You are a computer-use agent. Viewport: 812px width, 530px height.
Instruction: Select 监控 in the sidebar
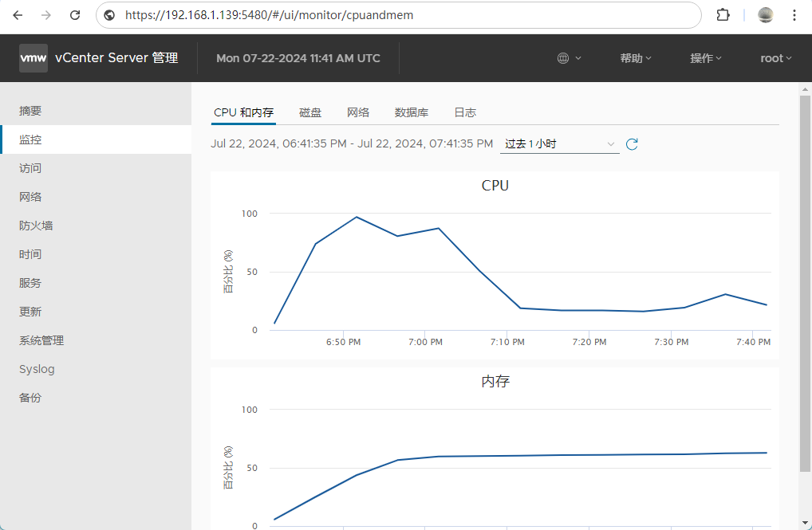click(x=96, y=139)
